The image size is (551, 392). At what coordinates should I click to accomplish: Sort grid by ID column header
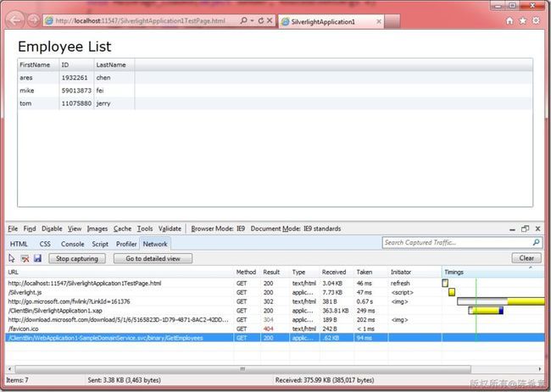tap(76, 65)
